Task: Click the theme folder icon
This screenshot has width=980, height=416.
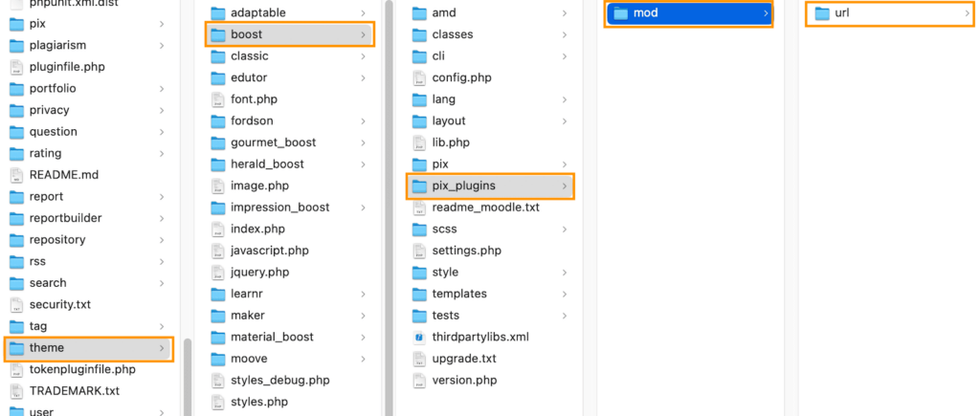Action: pos(17,348)
